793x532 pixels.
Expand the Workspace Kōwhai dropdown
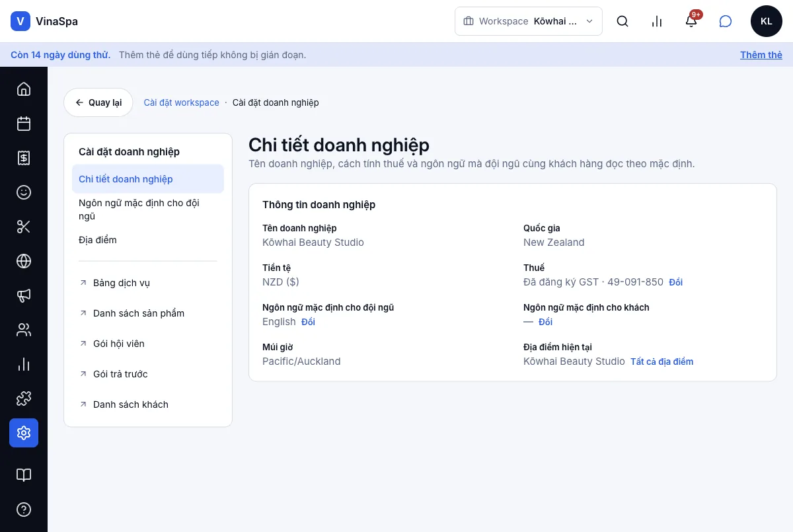pos(529,21)
